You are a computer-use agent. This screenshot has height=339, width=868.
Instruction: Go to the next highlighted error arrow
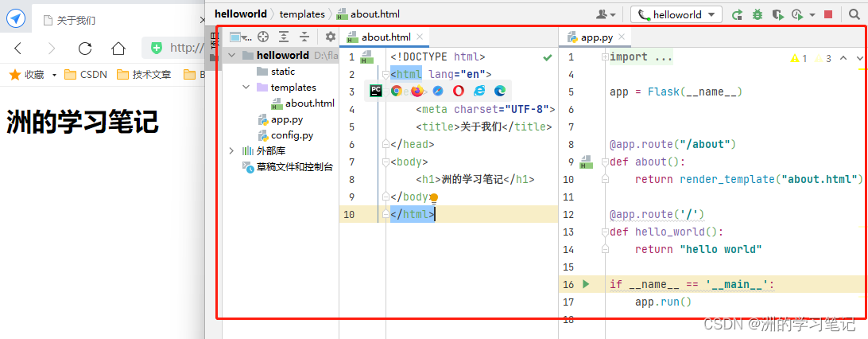point(860,57)
